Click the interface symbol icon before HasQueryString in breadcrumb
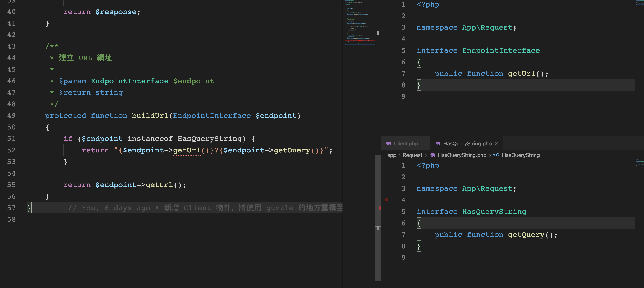Viewport: 644px width, 288px height. click(496, 155)
